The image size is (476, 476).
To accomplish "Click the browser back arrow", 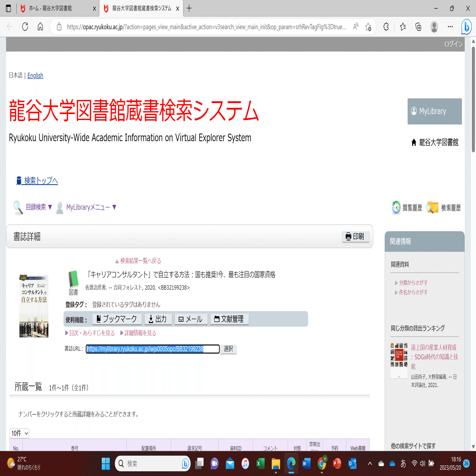I will (10, 27).
